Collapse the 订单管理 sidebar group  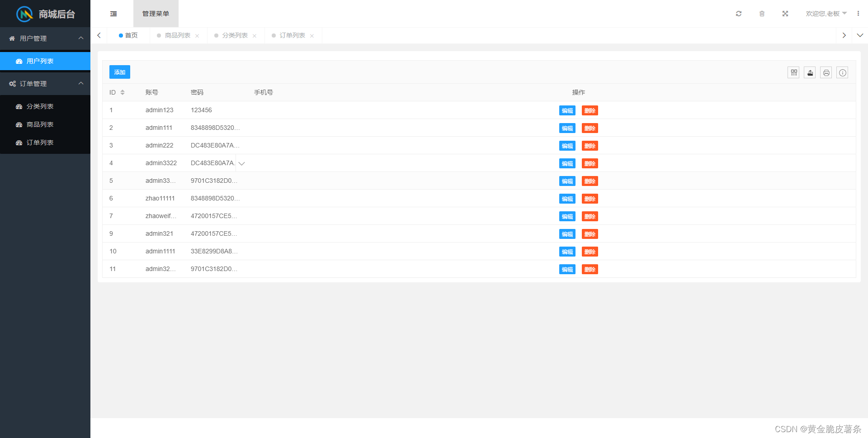tap(45, 84)
